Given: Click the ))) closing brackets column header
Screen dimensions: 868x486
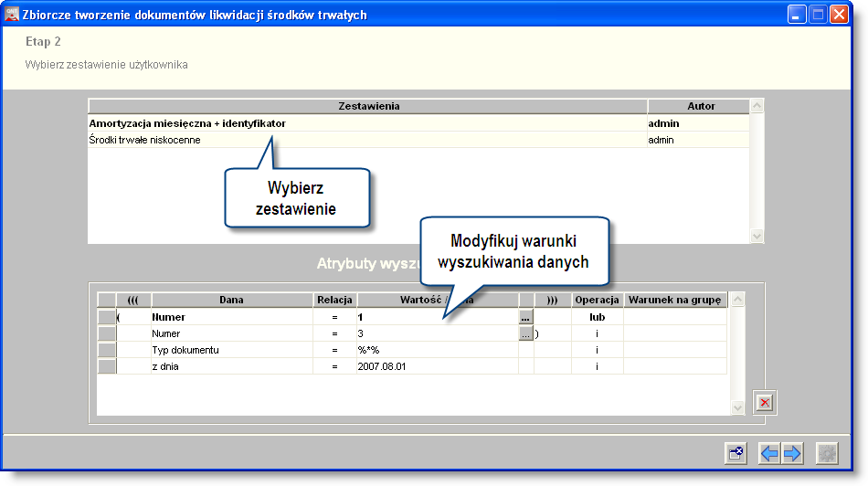Looking at the screenshot, I should (x=552, y=300).
